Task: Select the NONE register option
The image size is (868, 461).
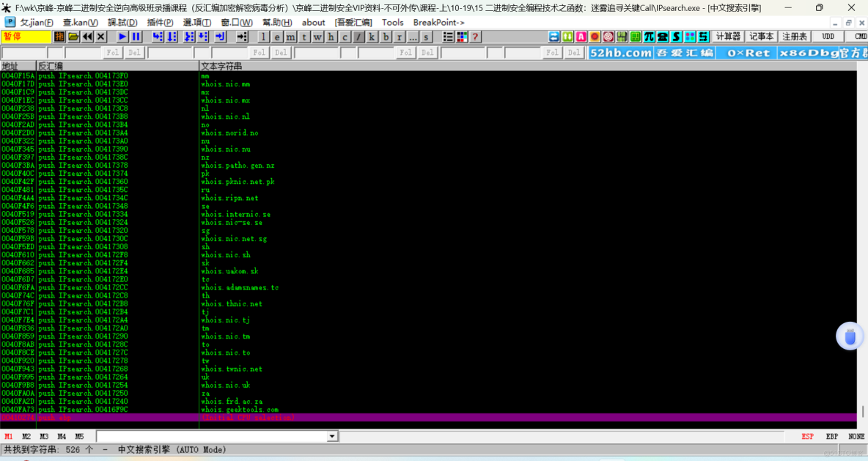Action: [856, 437]
